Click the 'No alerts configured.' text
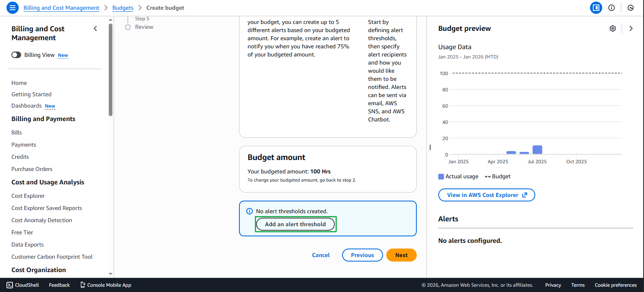644x292 pixels. (x=470, y=241)
